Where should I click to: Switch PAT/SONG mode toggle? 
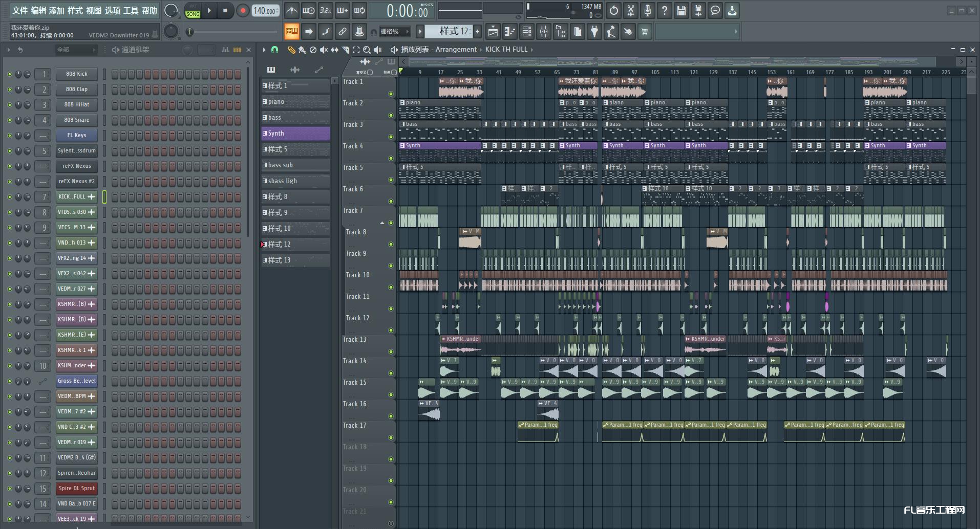click(x=193, y=11)
